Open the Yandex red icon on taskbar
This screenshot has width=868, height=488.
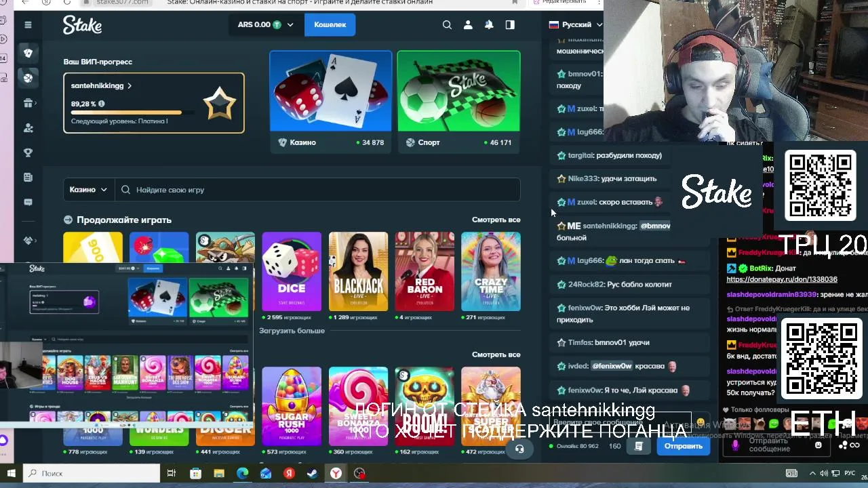tap(289, 473)
